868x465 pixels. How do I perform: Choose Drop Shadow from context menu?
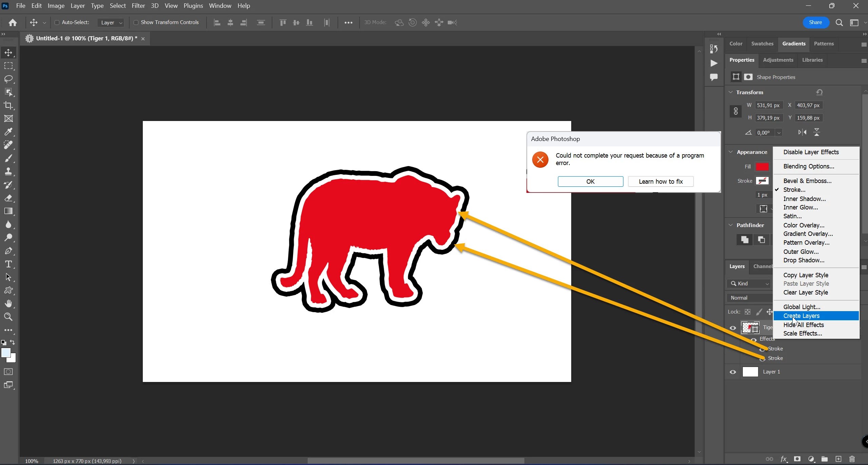(804, 260)
